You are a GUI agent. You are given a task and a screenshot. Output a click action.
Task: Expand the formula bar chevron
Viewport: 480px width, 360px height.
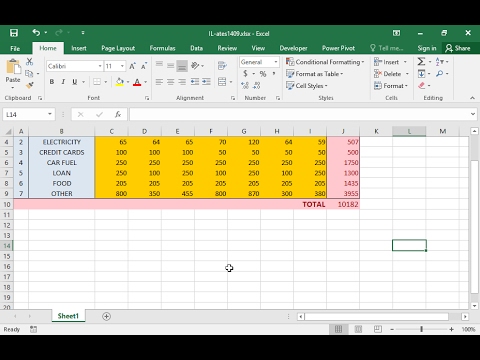pyautogui.click(x=473, y=114)
